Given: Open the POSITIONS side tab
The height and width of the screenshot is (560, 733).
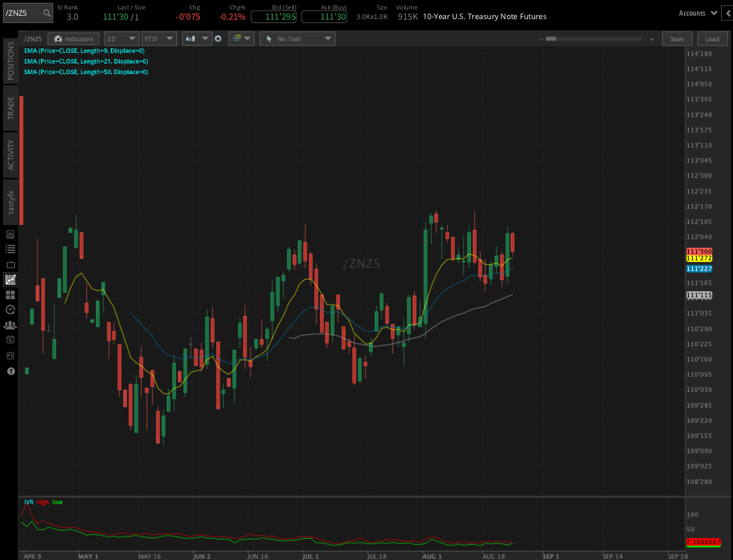Looking at the screenshot, I should (x=10, y=60).
